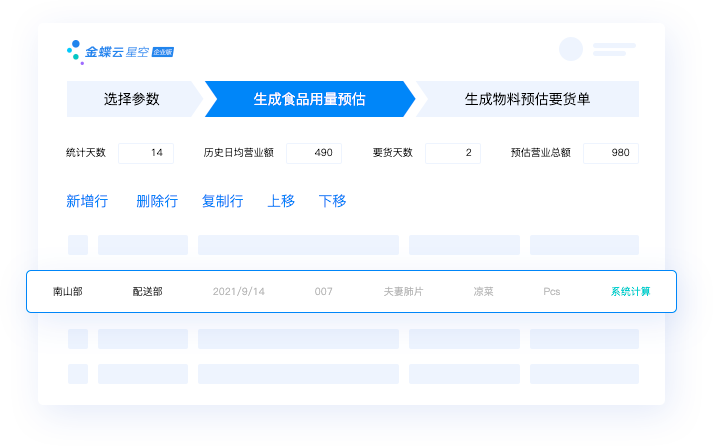Screen dimensions: 713x446
Task: Select the 夫妻肺片 food item cell
Action: click(403, 292)
